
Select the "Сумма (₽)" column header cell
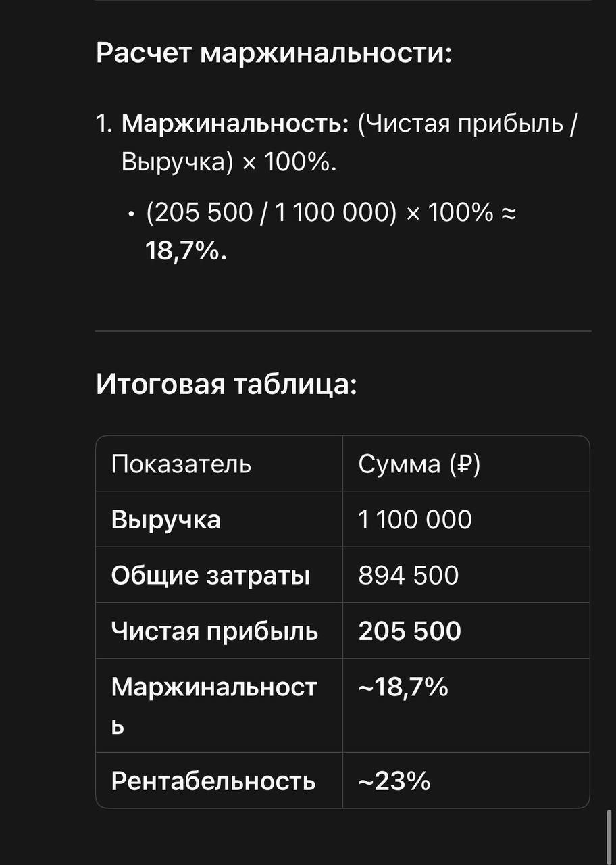pos(466,464)
